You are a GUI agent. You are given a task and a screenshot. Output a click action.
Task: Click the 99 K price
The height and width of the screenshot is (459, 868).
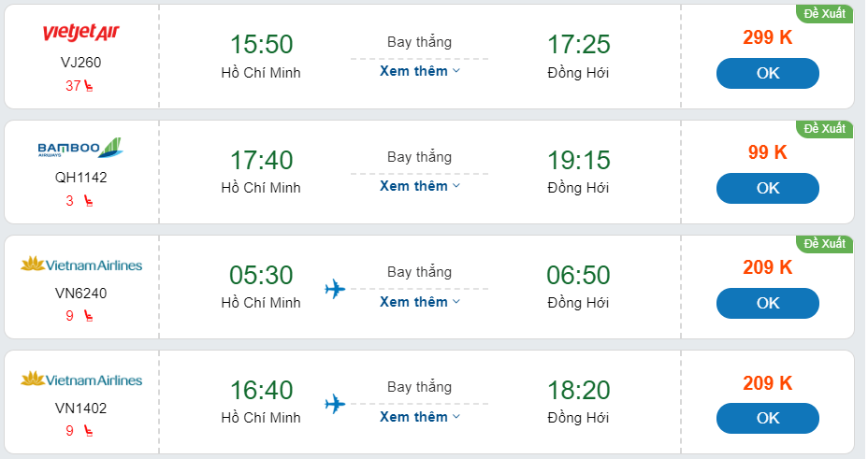tap(767, 152)
